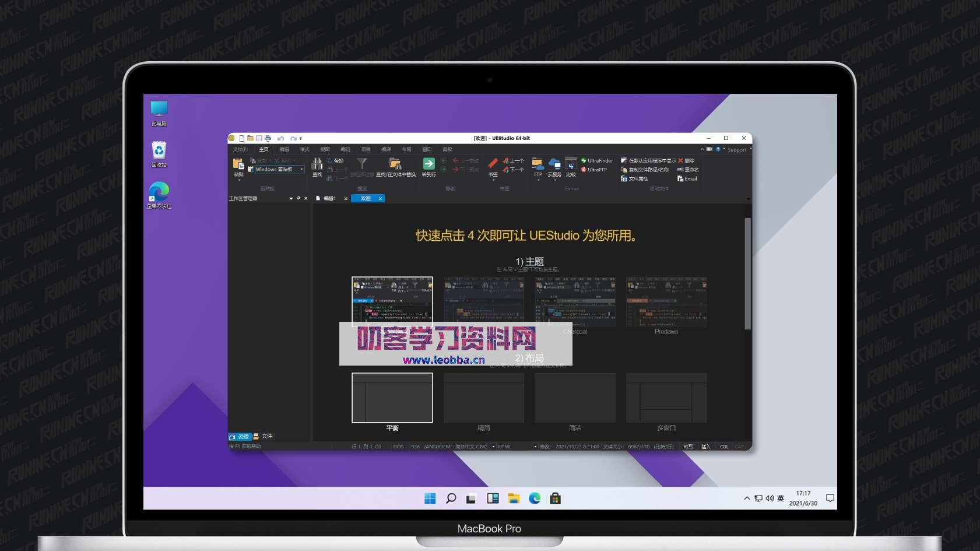Click the Redo arrow in title bar

(293, 139)
